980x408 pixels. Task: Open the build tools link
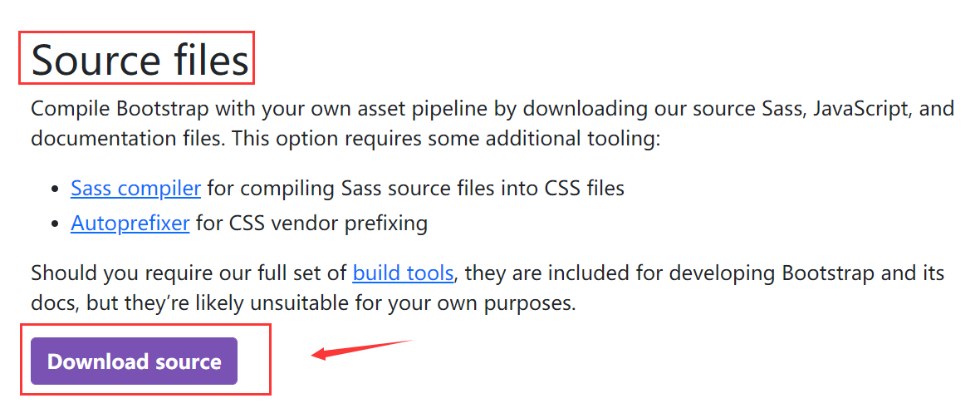(x=403, y=273)
